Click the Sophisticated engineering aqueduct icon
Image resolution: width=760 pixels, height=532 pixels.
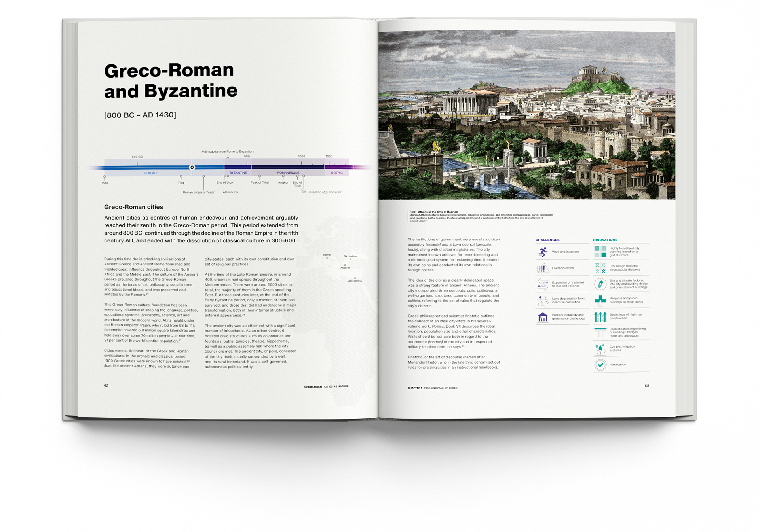point(600,332)
